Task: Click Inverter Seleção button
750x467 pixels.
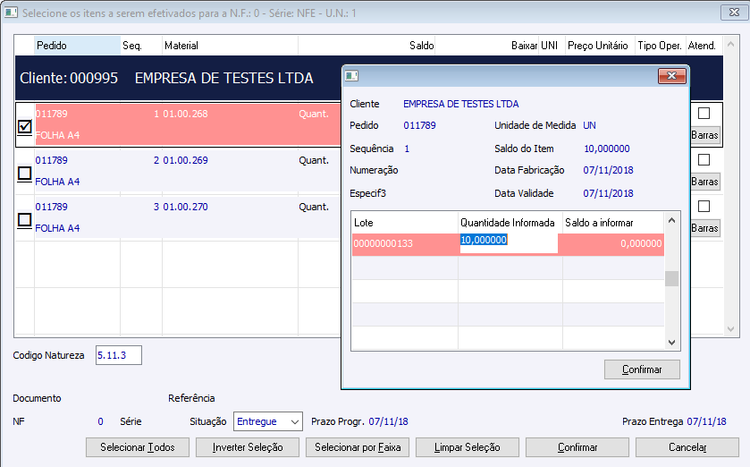Action: pyautogui.click(x=248, y=447)
